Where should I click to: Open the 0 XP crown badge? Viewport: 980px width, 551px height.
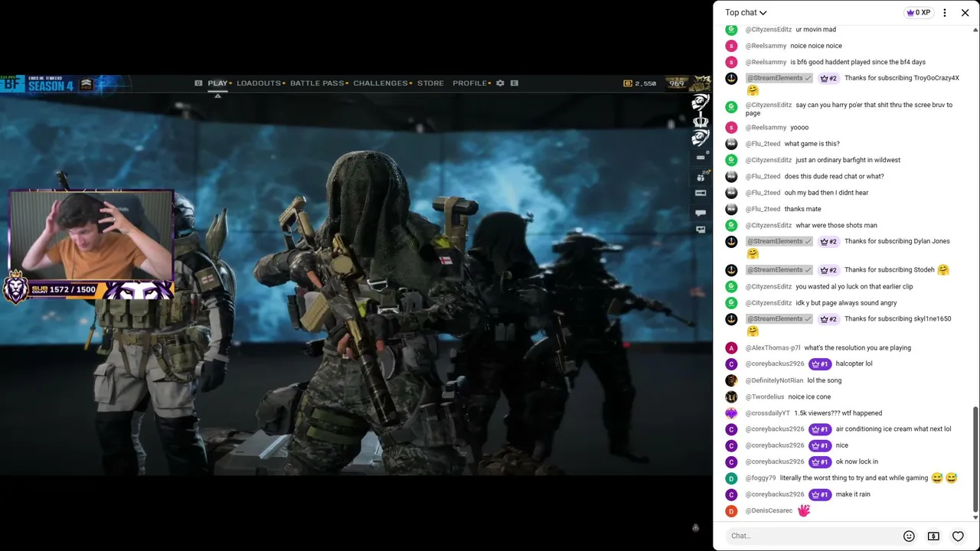pyautogui.click(x=918, y=12)
